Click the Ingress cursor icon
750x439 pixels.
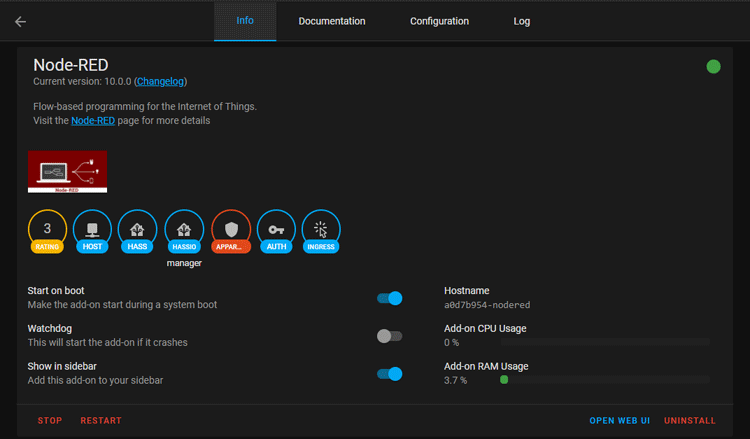click(x=321, y=231)
